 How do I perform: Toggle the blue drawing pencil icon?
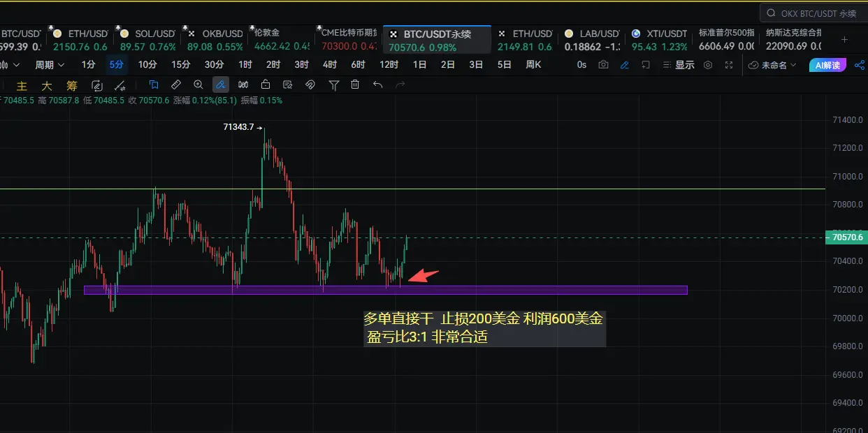(x=625, y=65)
